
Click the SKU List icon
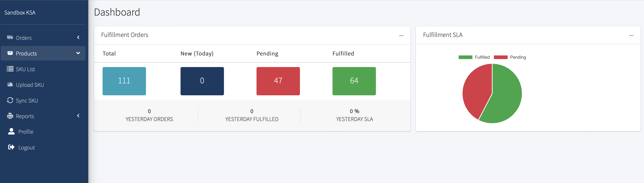(x=10, y=69)
